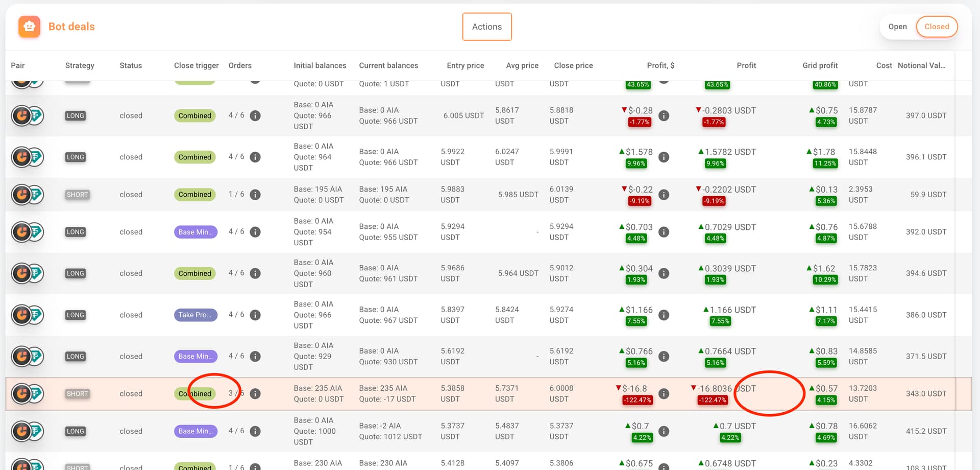Click the info icon beside $0.7 profit

click(664, 431)
